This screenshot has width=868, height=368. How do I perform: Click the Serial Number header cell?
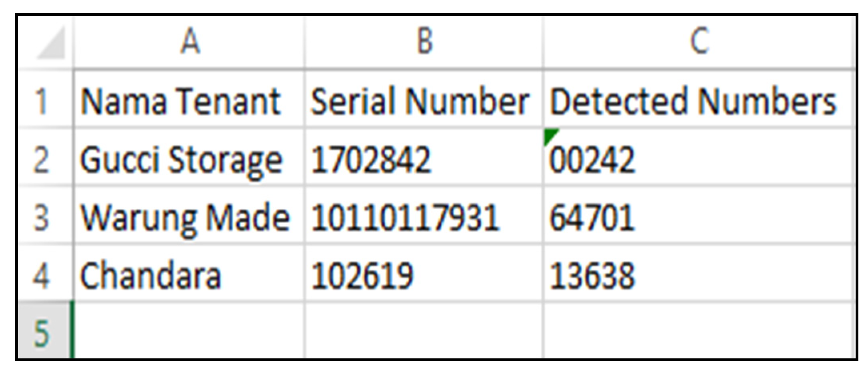coord(424,99)
